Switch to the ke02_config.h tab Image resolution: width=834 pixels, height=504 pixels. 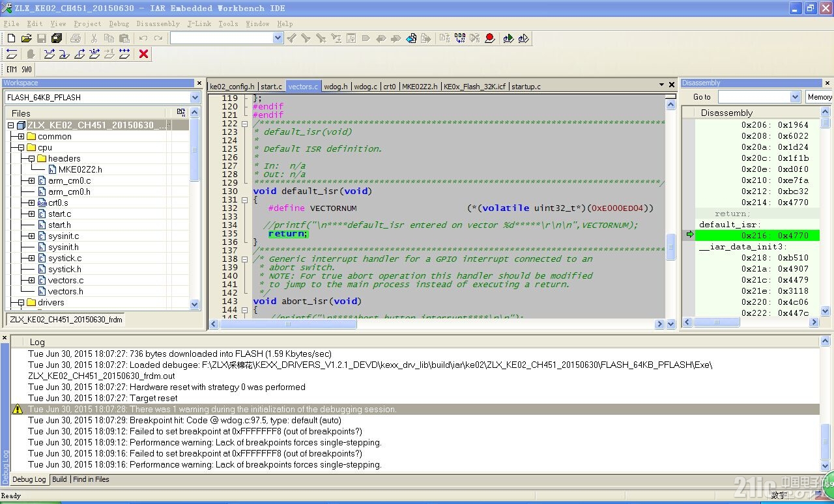(x=232, y=86)
